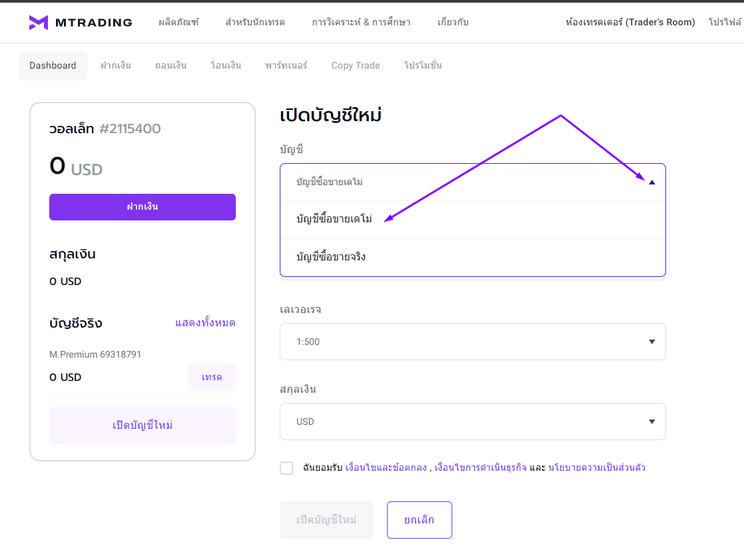This screenshot has width=744, height=560.
Task: Click the M.Premium 69318791 account label
Action: [x=95, y=354]
